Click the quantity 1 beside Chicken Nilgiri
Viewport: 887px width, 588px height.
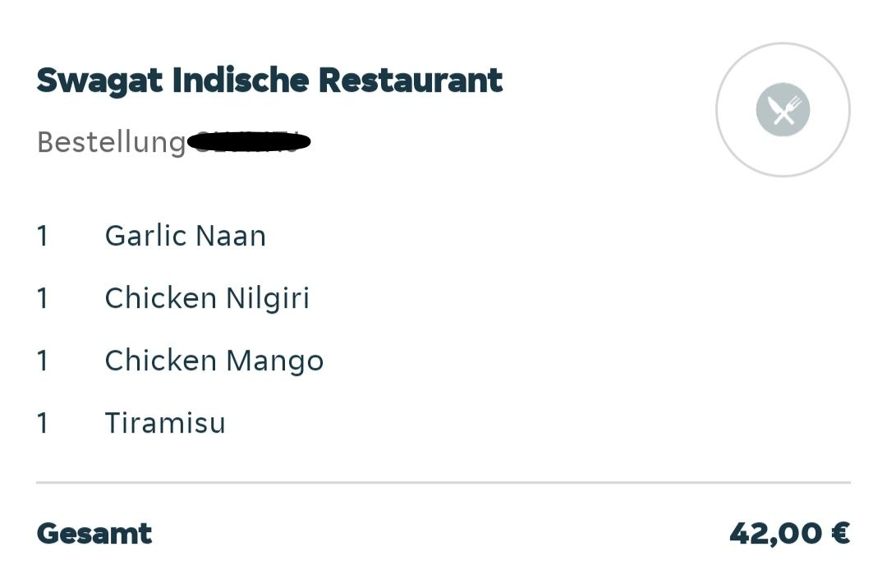pos(43,299)
